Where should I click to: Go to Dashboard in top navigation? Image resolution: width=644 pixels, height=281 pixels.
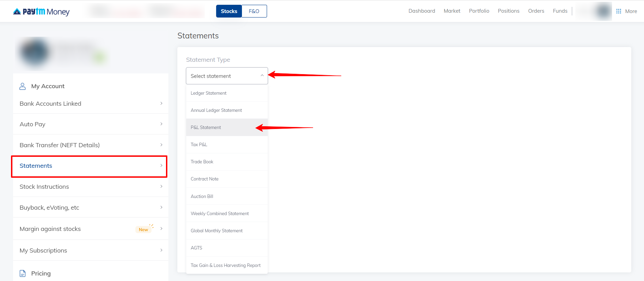point(422,11)
